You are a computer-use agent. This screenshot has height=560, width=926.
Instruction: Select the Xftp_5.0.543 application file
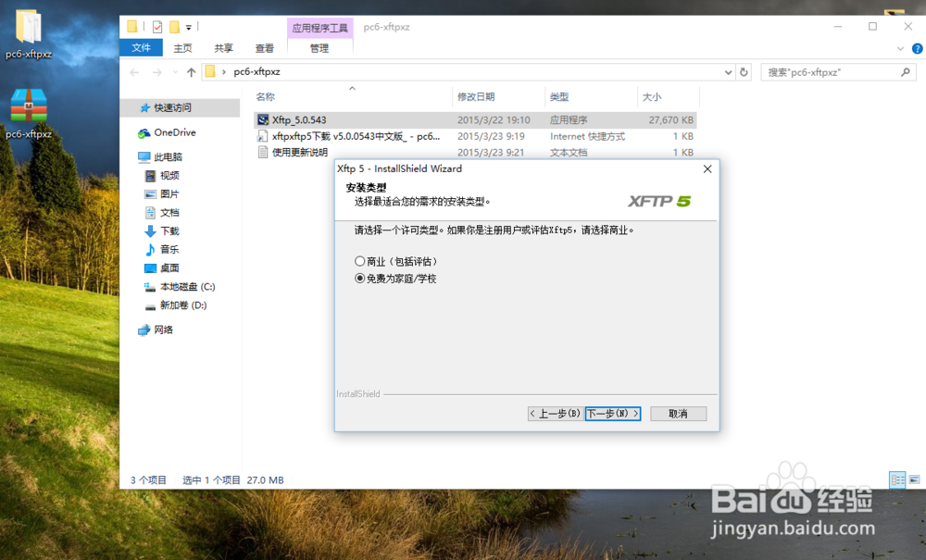475,119
